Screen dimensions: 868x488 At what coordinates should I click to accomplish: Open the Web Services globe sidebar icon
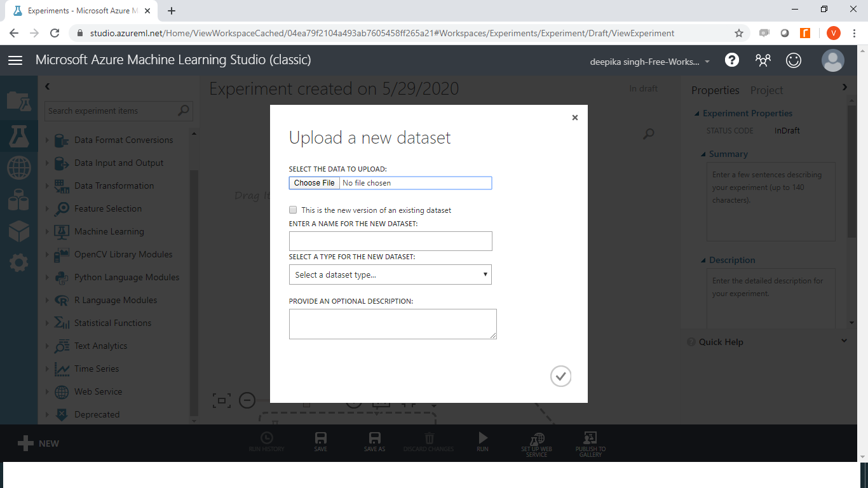[x=18, y=168]
